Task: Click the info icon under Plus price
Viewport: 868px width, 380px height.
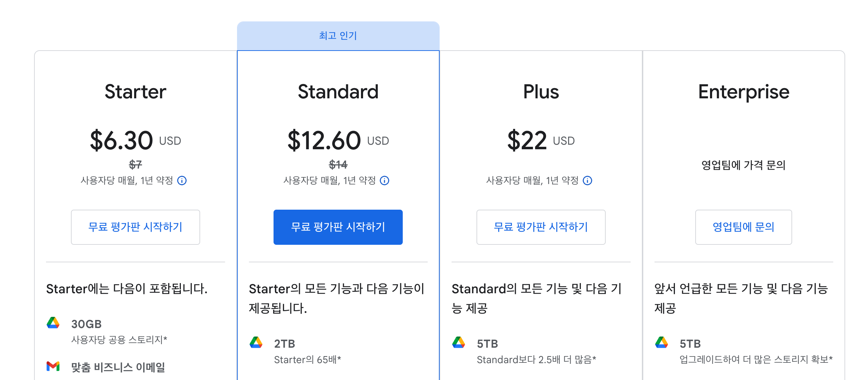Action: (587, 181)
